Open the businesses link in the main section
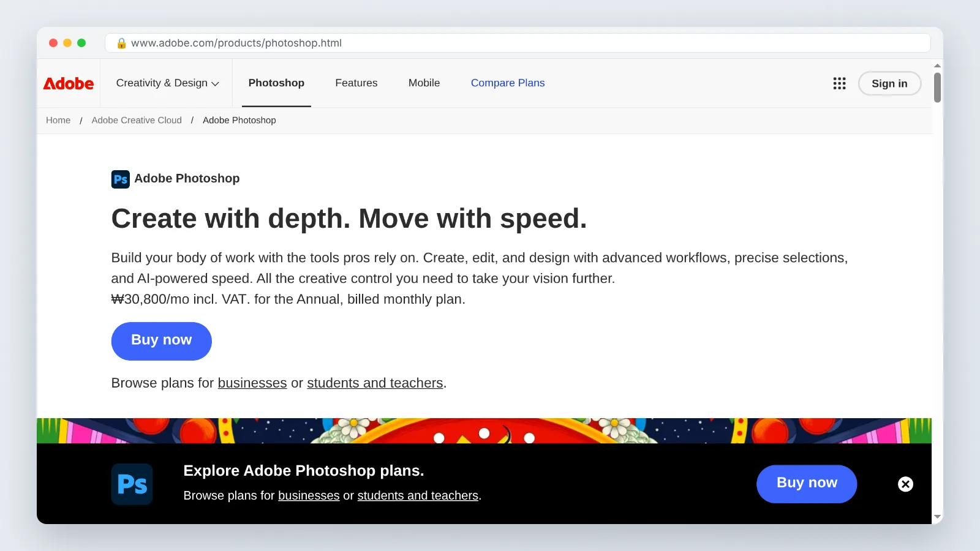 [252, 383]
